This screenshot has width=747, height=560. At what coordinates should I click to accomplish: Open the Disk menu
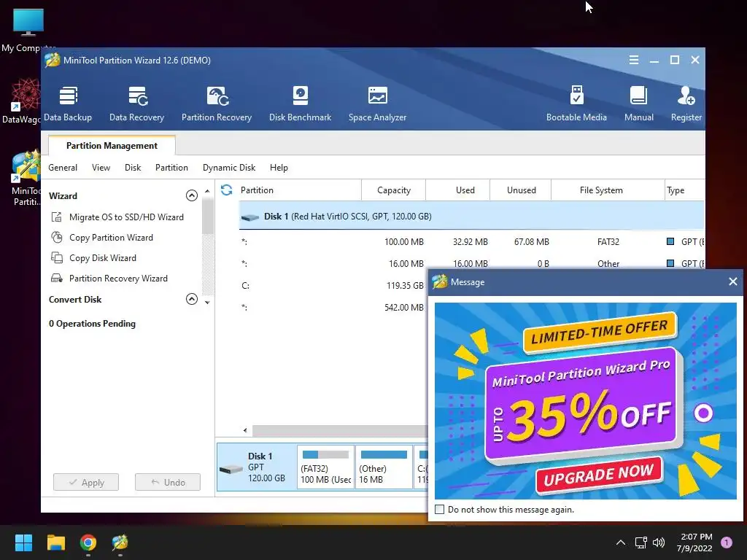point(133,168)
